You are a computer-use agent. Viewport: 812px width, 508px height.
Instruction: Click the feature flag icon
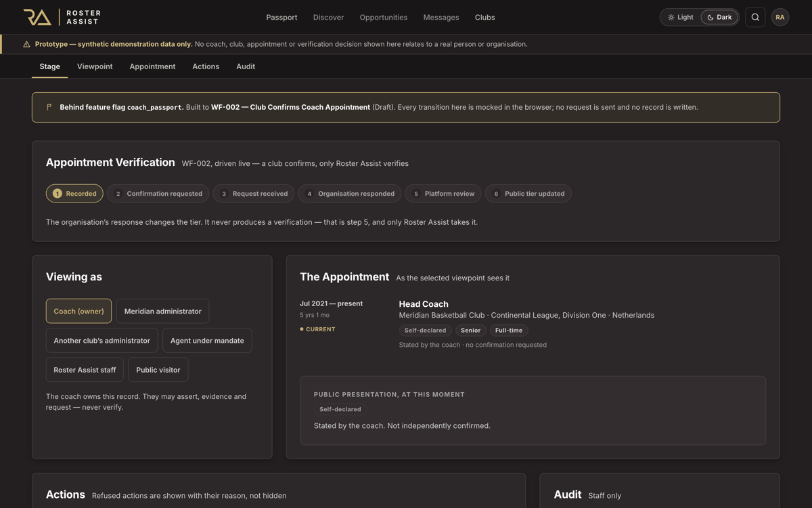pos(49,107)
